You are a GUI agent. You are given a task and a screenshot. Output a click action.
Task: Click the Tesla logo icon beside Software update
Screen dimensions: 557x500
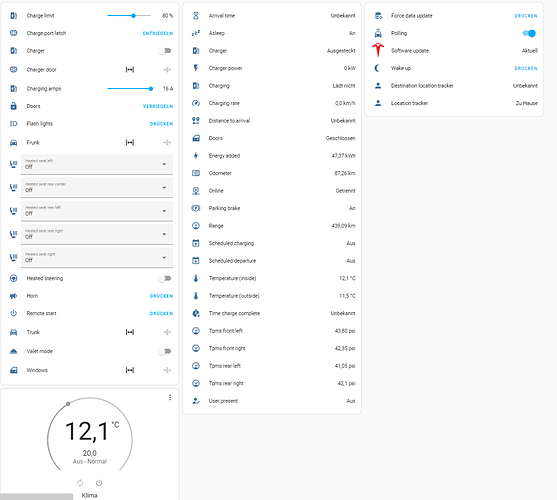click(x=378, y=50)
